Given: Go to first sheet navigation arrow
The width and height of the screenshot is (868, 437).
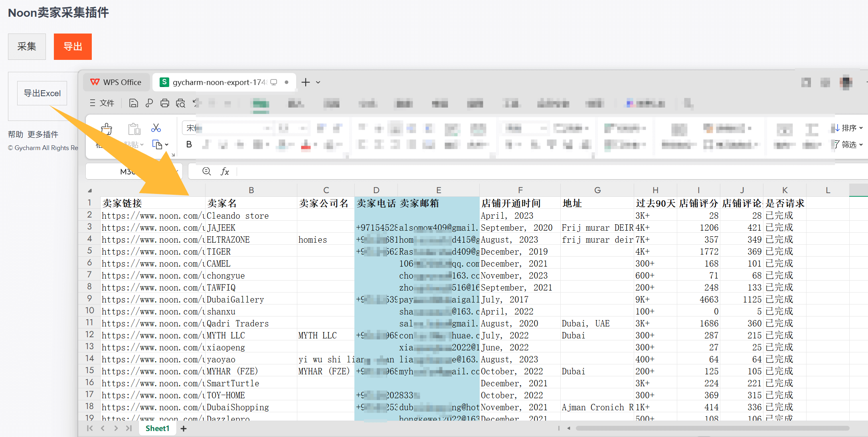Looking at the screenshot, I should coord(90,428).
